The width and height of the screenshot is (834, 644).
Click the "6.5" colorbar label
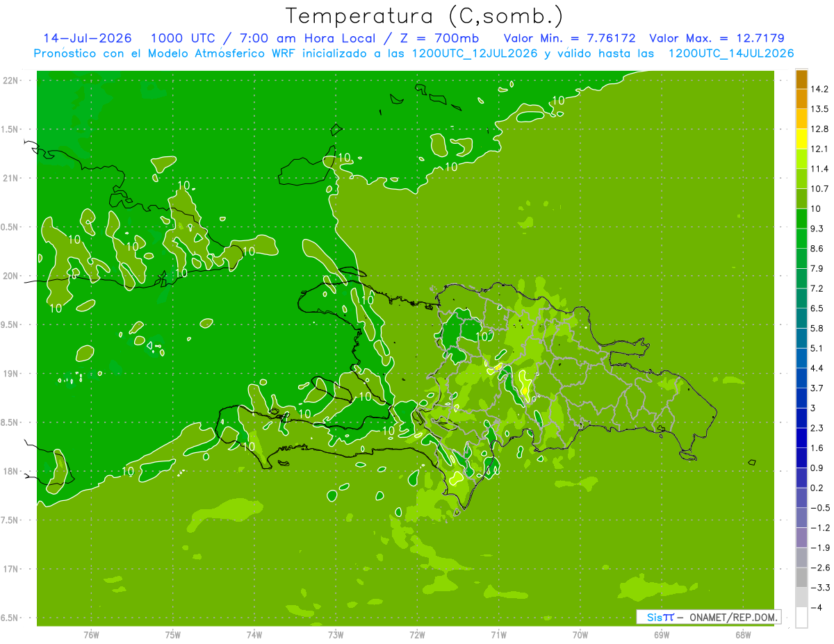point(817,308)
